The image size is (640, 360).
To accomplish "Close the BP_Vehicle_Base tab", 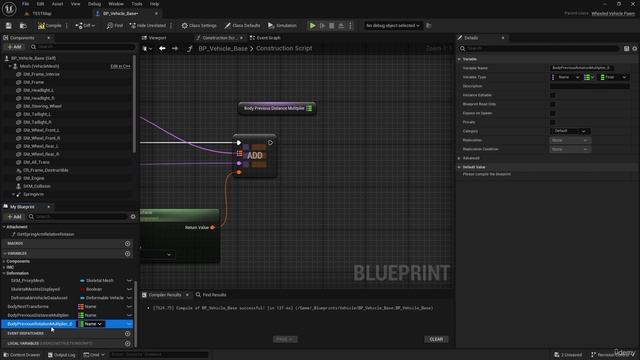I will pos(156,13).
